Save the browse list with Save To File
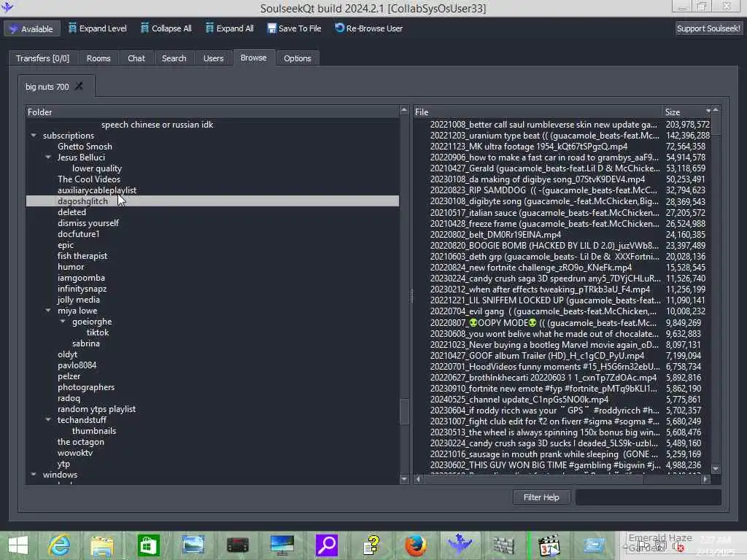Screen dimensions: 747x560 click(294, 28)
